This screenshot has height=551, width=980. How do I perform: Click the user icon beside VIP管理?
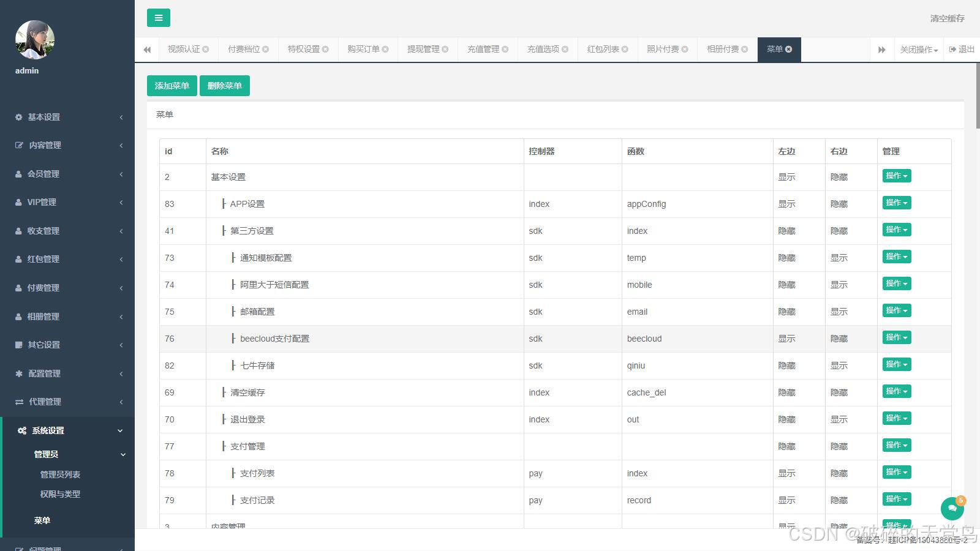(18, 202)
